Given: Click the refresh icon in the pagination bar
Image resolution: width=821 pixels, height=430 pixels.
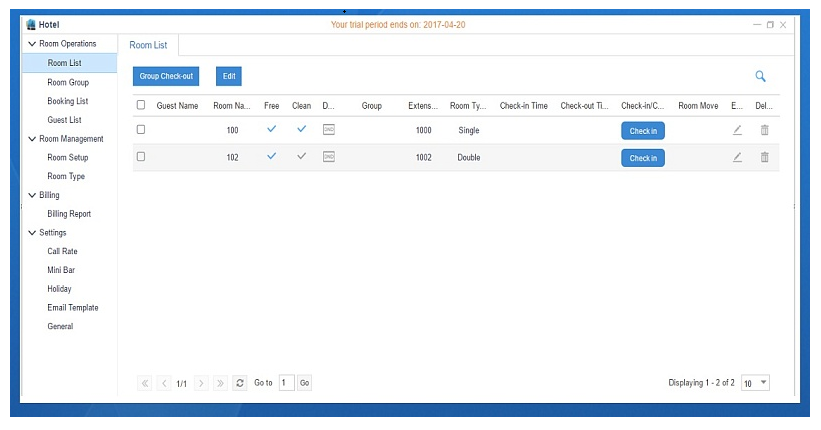Looking at the screenshot, I should [x=240, y=383].
